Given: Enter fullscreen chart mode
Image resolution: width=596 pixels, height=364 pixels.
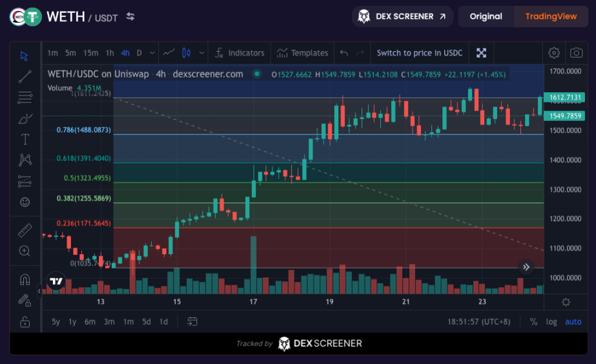Looking at the screenshot, I should click(481, 53).
